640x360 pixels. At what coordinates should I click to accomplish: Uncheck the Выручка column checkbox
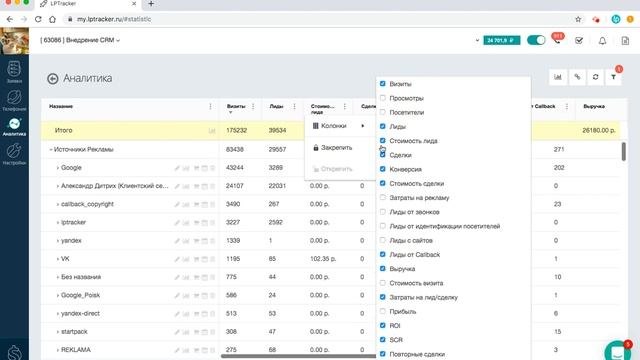[382, 269]
